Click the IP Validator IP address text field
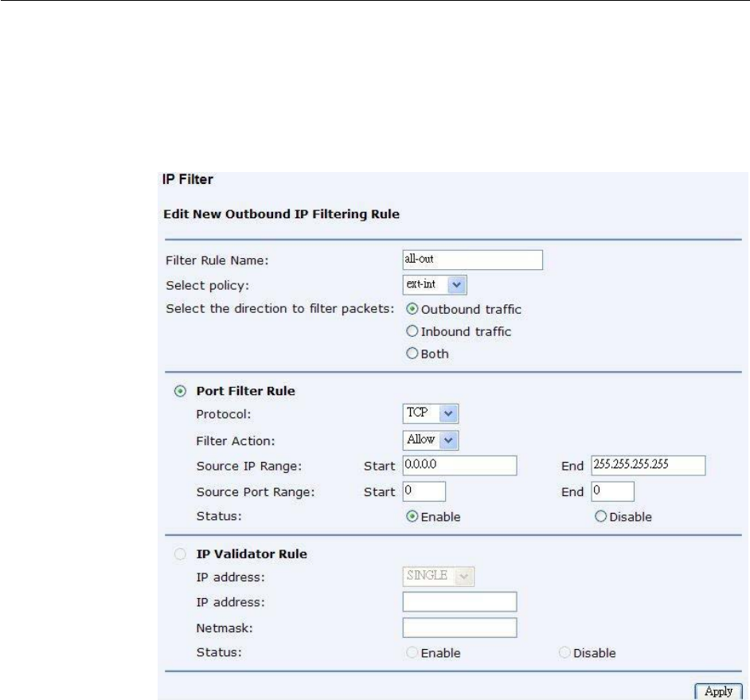The height and width of the screenshot is (700, 750). click(459, 602)
